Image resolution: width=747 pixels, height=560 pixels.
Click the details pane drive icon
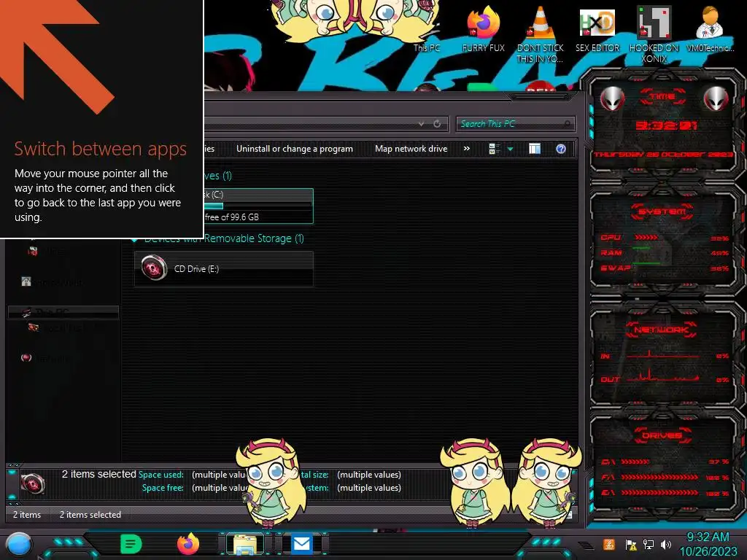pos(32,484)
